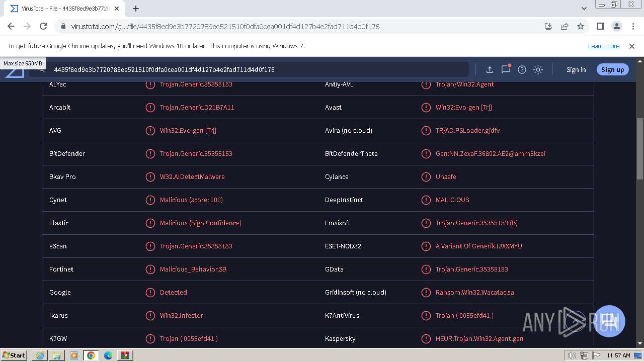
Task: Click the browser forward arrow
Action: pyautogui.click(x=27, y=26)
